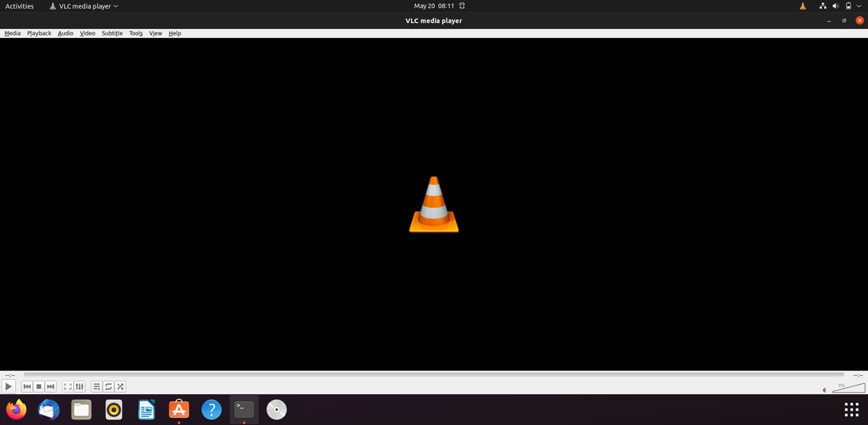Toggle remaining time label at right
This screenshot has height=425, width=868.
858,375
